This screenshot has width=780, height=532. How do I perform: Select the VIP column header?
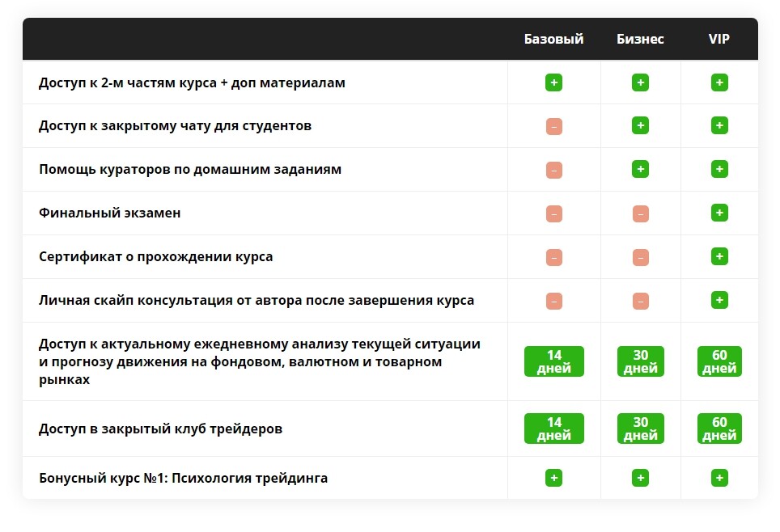(x=719, y=39)
